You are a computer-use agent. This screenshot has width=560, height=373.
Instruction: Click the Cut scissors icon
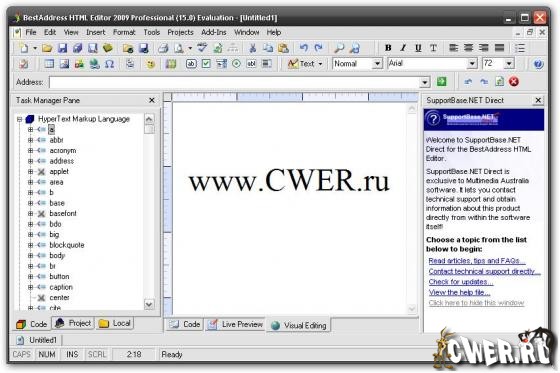click(252, 48)
